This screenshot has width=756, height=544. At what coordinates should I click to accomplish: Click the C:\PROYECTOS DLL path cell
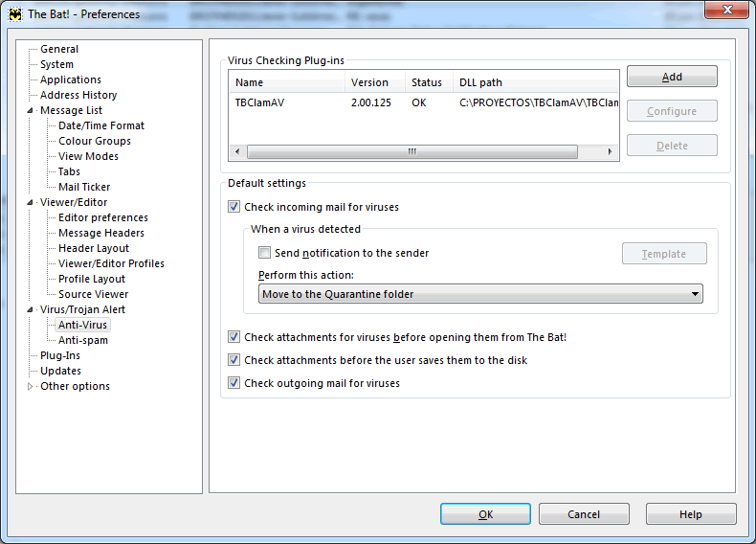(539, 102)
